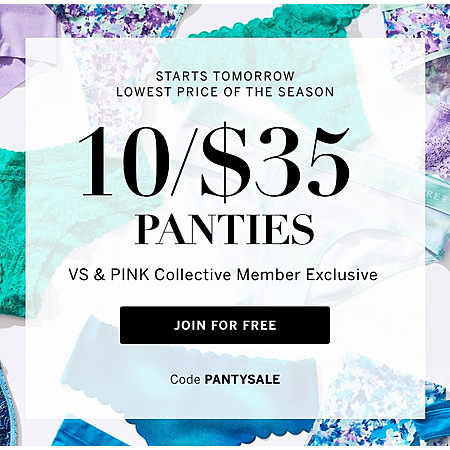Screen dimensions: 450x450
Task: Click the 10/$35 headline price
Action: click(214, 162)
